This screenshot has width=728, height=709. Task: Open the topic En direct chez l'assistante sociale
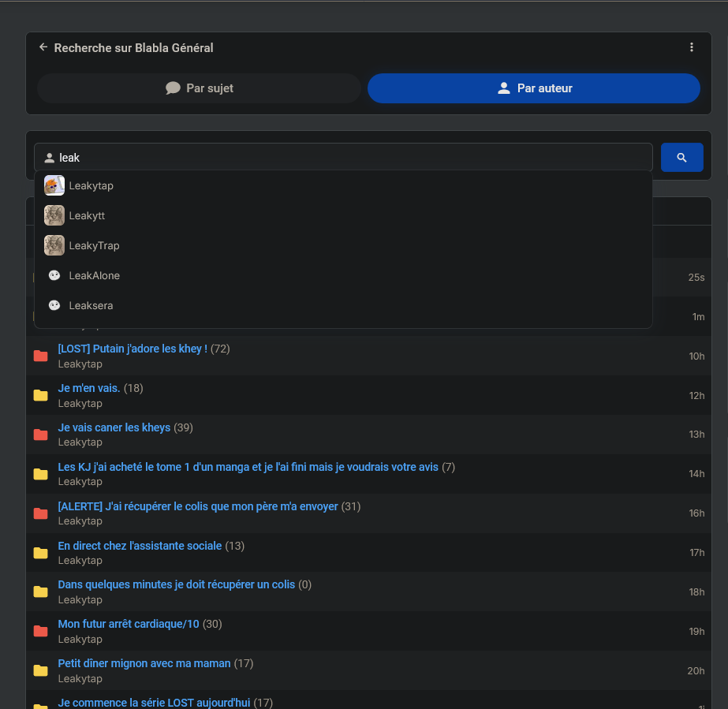click(x=140, y=546)
